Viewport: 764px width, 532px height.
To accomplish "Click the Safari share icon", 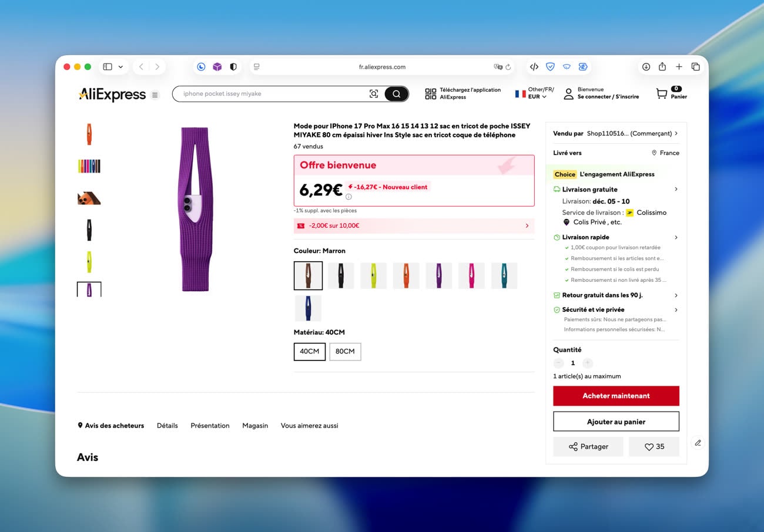I will point(662,67).
